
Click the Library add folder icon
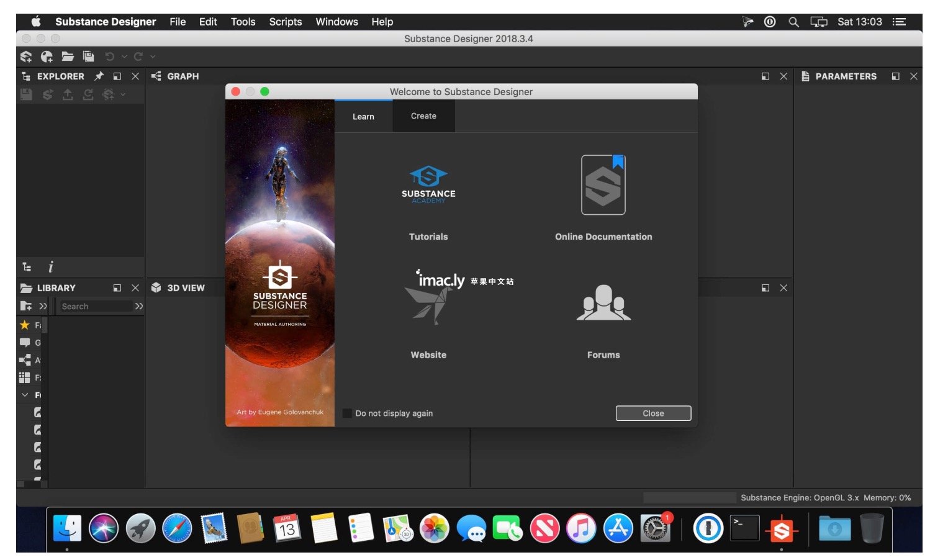tap(25, 306)
